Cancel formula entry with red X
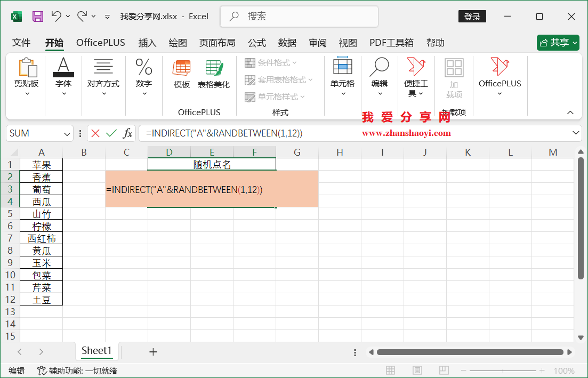The width and height of the screenshot is (588, 378). [x=95, y=133]
